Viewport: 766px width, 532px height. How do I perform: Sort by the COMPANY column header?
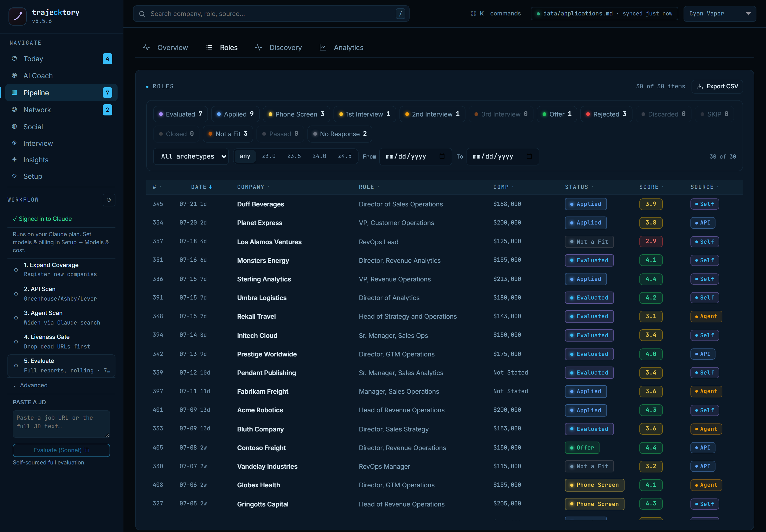click(253, 187)
